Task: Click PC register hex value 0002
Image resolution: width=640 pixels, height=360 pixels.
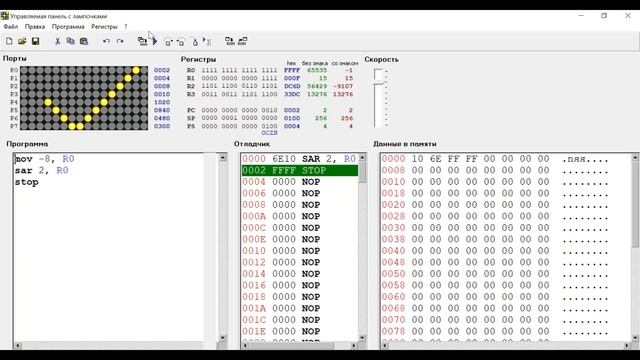Action: [x=292, y=110]
